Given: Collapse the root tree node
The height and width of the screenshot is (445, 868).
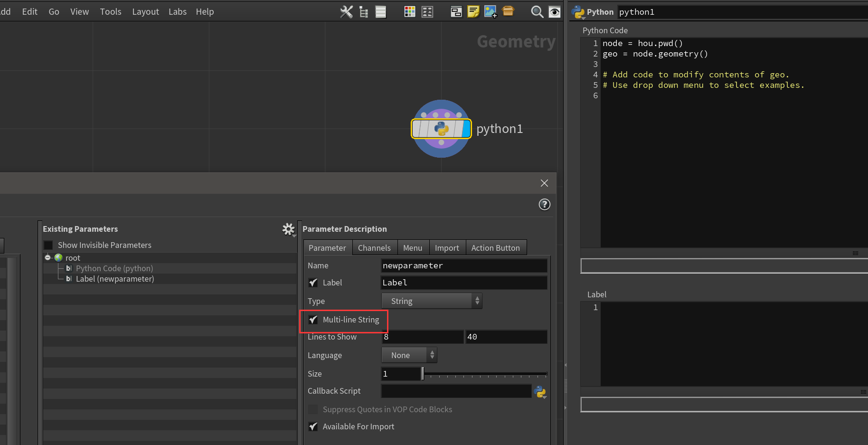Looking at the screenshot, I should coord(47,257).
